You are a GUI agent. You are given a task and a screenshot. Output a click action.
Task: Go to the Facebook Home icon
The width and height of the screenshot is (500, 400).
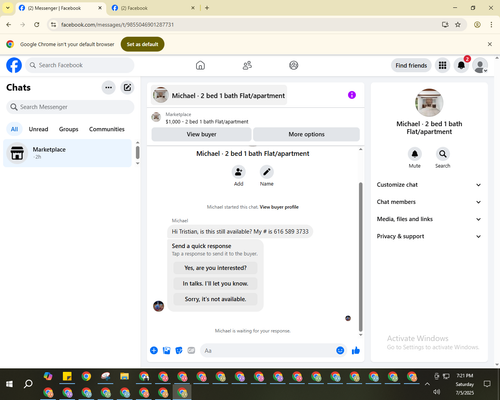[x=200, y=65]
